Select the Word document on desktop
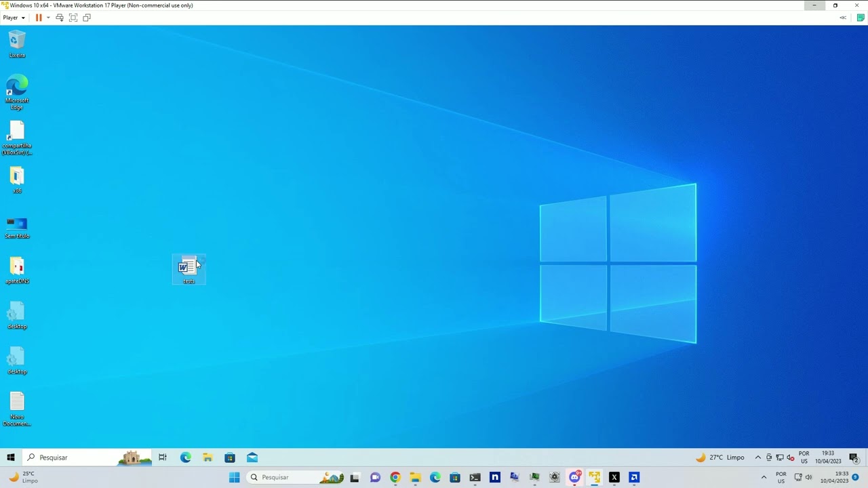868x488 pixels. (x=189, y=270)
